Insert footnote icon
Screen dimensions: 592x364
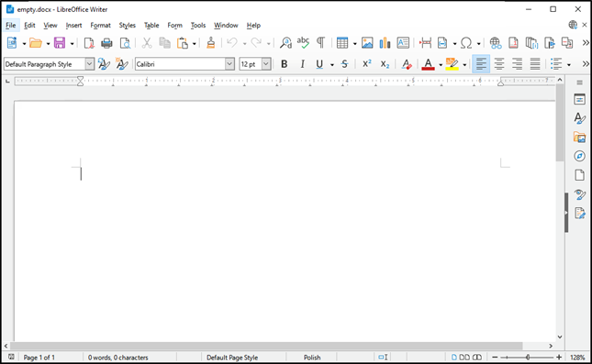click(513, 43)
